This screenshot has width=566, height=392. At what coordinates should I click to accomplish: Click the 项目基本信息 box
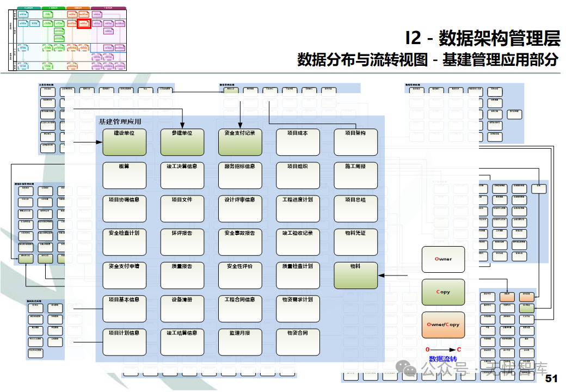pyautogui.click(x=124, y=309)
